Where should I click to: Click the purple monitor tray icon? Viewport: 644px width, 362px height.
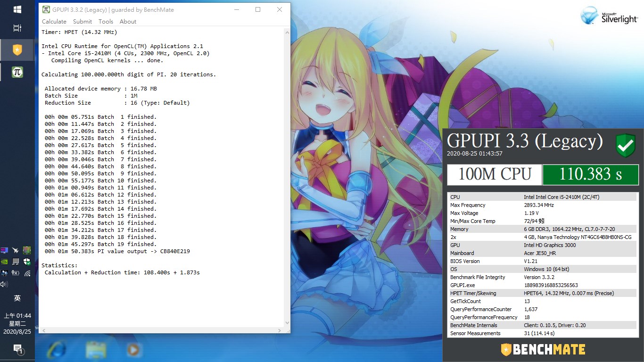4,250
